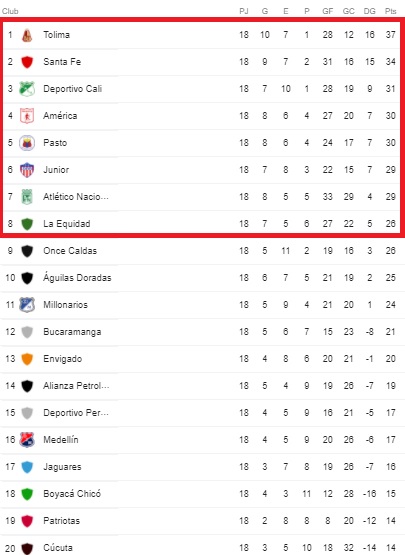The width and height of the screenshot is (405, 555).
Task: Click the Junior striped crest icon
Action: pyautogui.click(x=27, y=170)
